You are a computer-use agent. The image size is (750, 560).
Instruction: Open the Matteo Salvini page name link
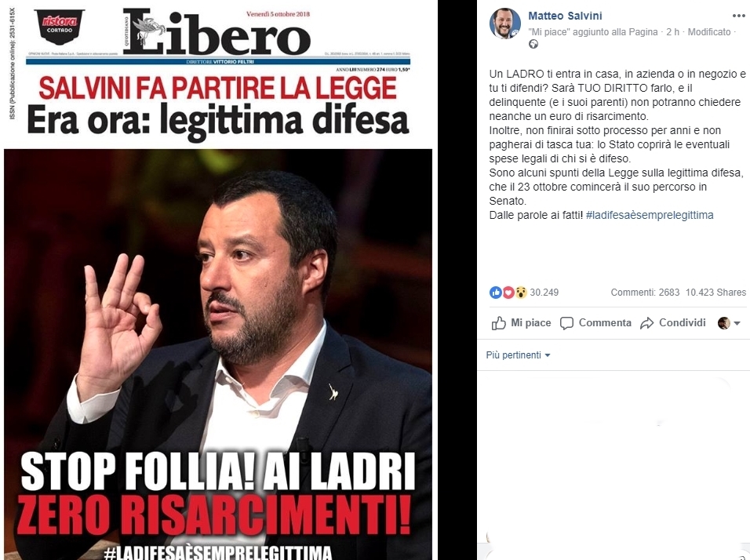point(565,16)
